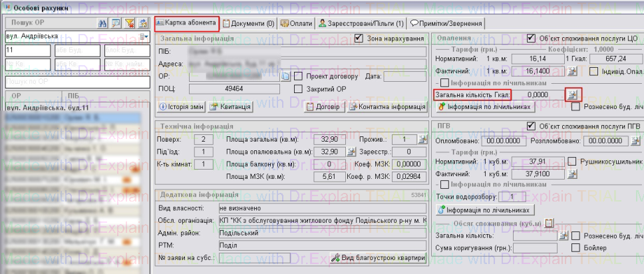Click copy icon next to ОР field
The image size is (644, 274).
coord(285,76)
